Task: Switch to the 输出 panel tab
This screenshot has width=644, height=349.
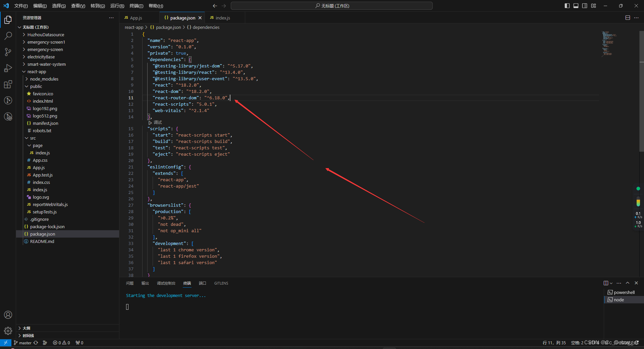Action: pos(145,283)
